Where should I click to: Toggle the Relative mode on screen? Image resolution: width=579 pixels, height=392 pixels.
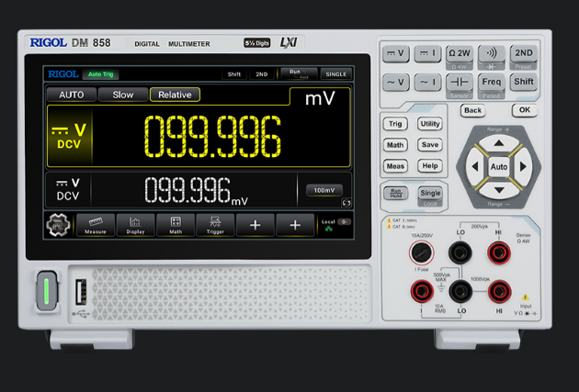[x=175, y=95]
